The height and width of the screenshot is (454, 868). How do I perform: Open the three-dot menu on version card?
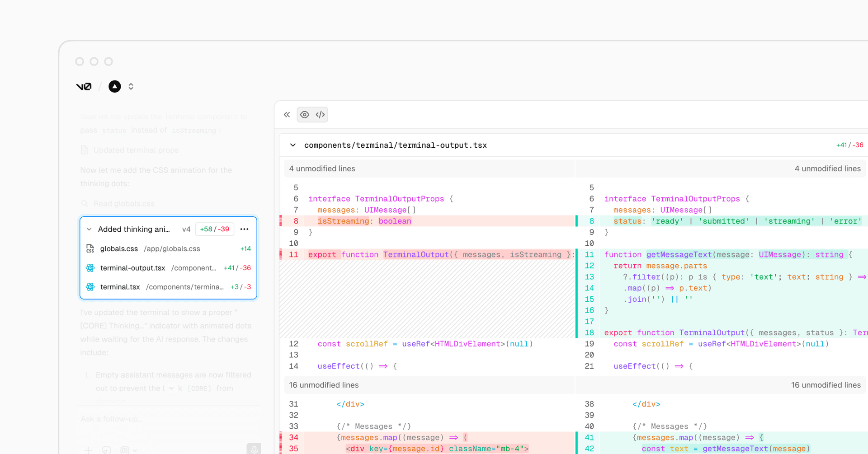245,229
